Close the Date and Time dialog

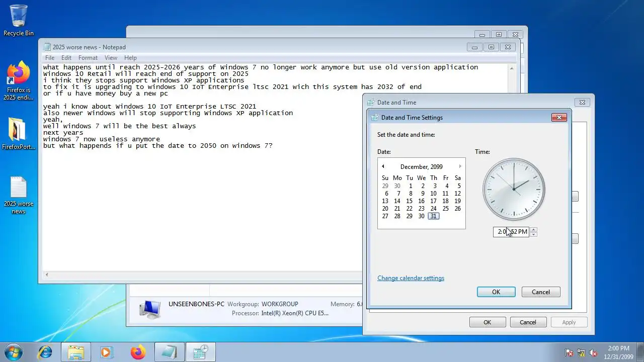coord(582,102)
